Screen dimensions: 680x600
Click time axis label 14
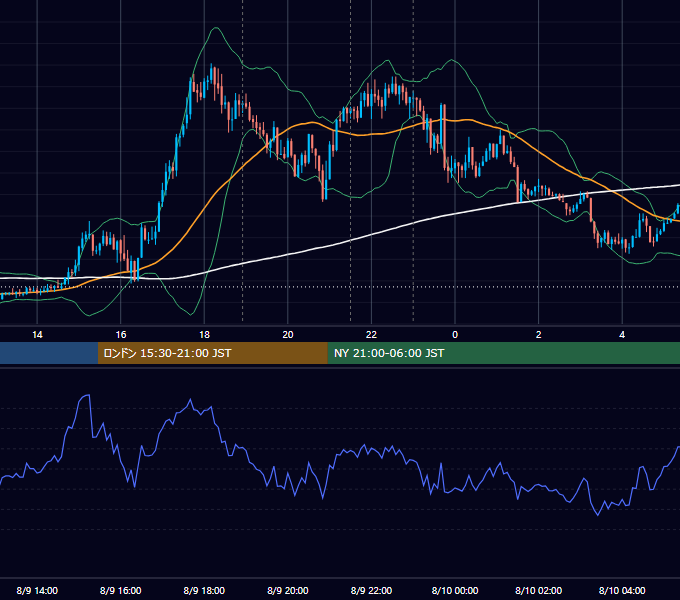[x=37, y=335]
